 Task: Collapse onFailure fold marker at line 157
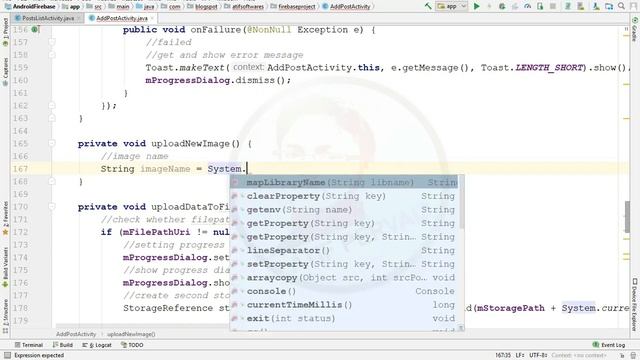coord(51,42)
